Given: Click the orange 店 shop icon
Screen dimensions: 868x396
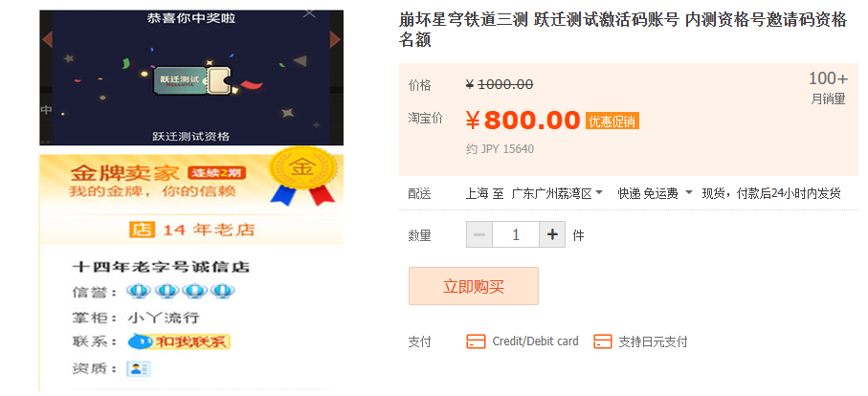Looking at the screenshot, I should tap(141, 230).
